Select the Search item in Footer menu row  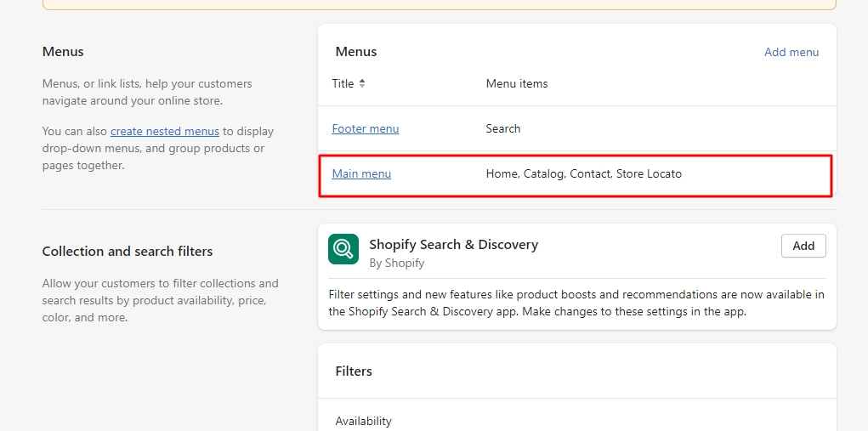[503, 128]
